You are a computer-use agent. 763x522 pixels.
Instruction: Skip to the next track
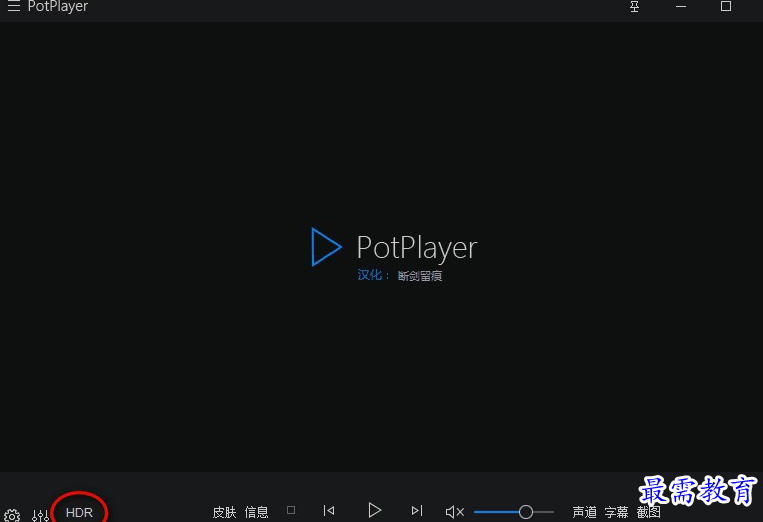(417, 511)
